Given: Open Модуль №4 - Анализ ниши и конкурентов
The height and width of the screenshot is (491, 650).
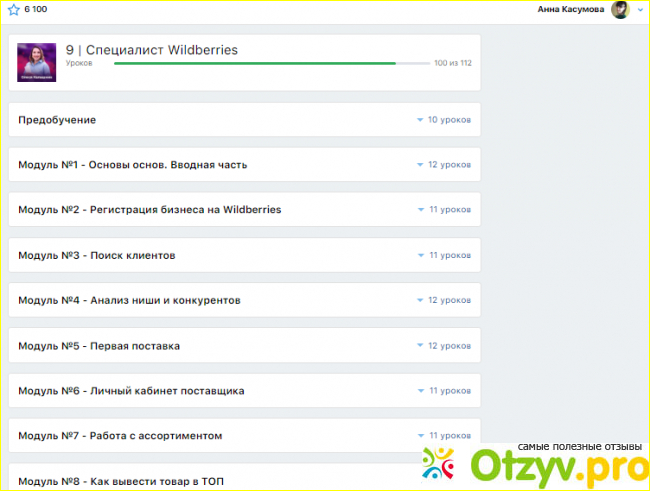Looking at the screenshot, I should tap(128, 300).
